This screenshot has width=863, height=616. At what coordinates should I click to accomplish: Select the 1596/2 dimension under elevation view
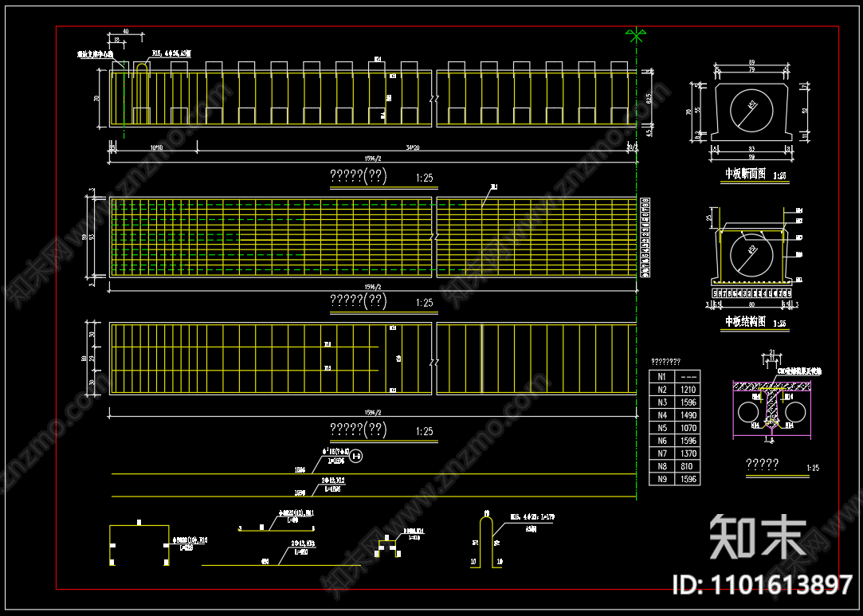(x=373, y=159)
